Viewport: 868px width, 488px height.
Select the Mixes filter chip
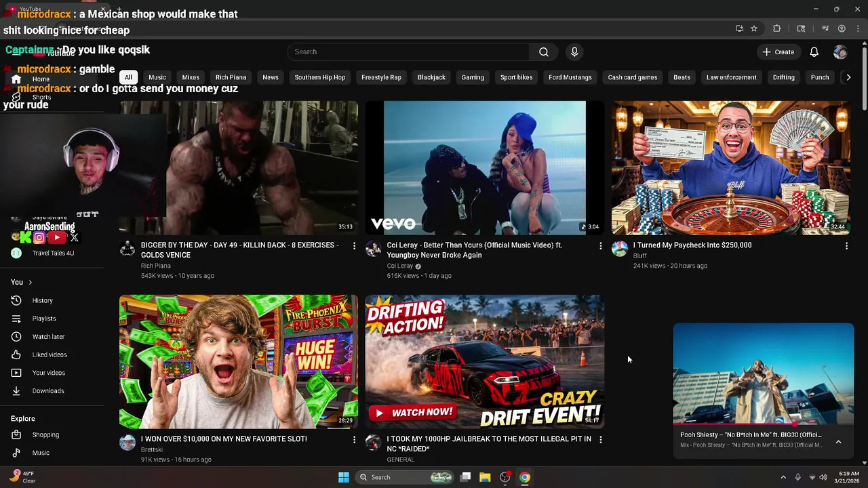[191, 77]
